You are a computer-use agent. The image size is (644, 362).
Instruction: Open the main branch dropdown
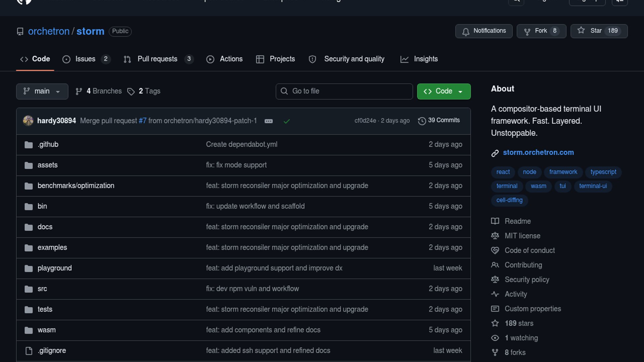pyautogui.click(x=42, y=91)
